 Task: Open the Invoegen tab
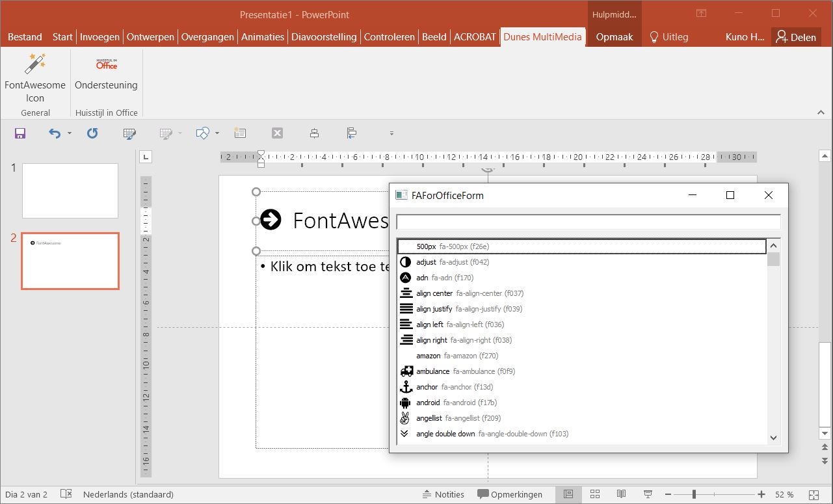tap(99, 37)
